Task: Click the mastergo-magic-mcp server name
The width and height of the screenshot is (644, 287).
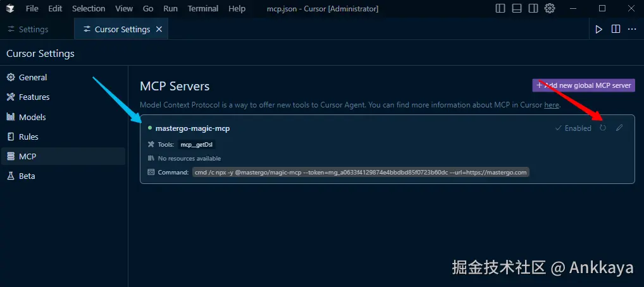Action: tap(192, 128)
